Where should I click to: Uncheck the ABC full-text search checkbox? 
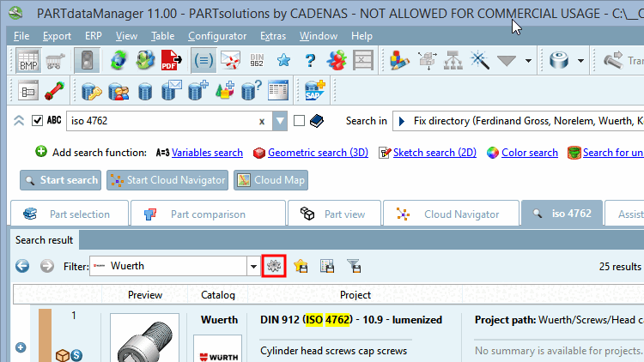tap(38, 121)
